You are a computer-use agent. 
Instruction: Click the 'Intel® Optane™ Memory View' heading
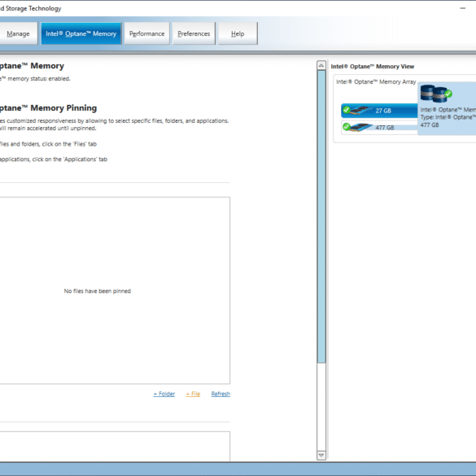click(x=373, y=67)
